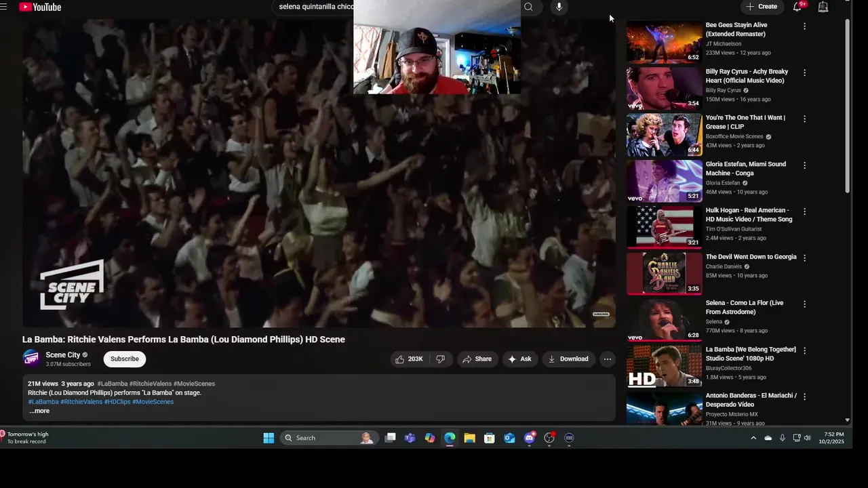Open Billy Ray Cyrus Achy Breaky Heart thumbnail
The width and height of the screenshot is (868, 488).
(664, 88)
